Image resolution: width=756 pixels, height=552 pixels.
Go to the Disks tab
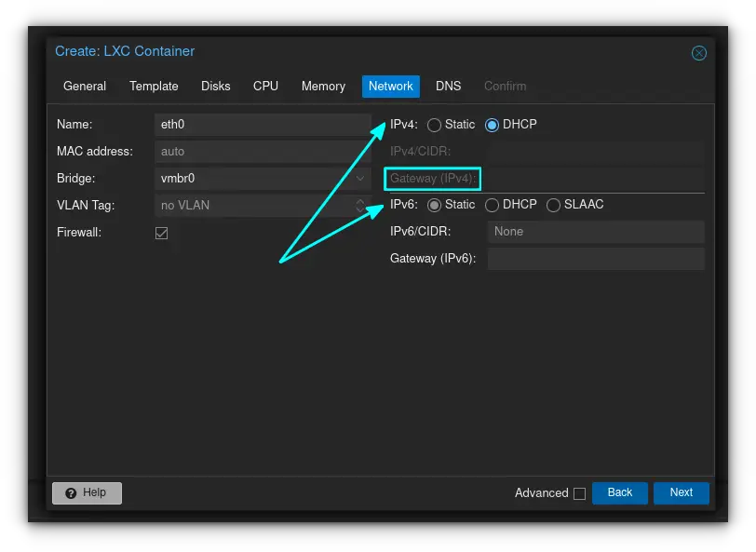pos(216,87)
